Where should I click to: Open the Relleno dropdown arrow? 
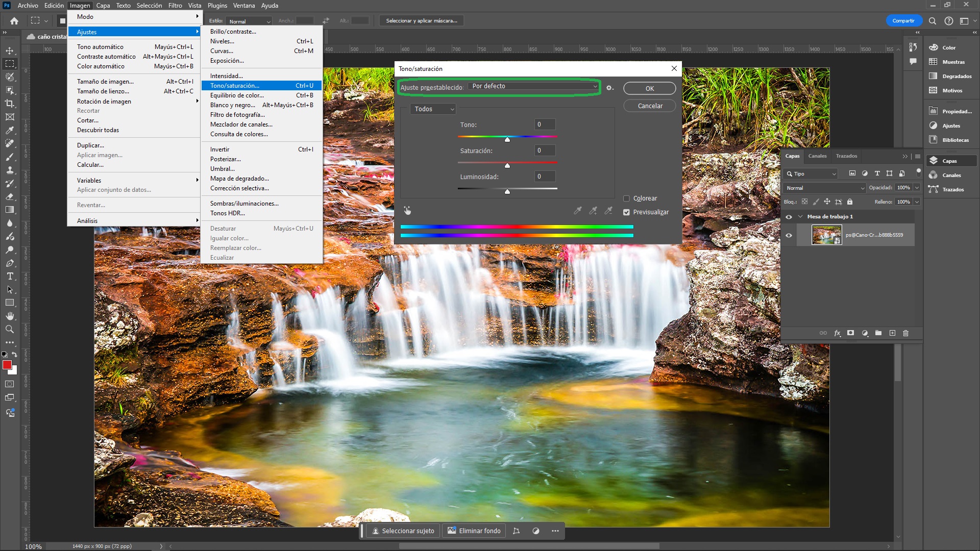click(x=917, y=202)
